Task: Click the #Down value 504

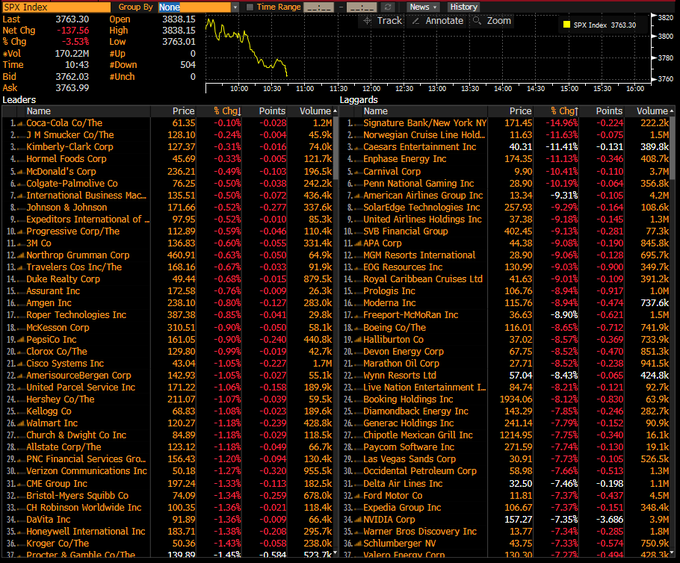Action: click(x=188, y=65)
